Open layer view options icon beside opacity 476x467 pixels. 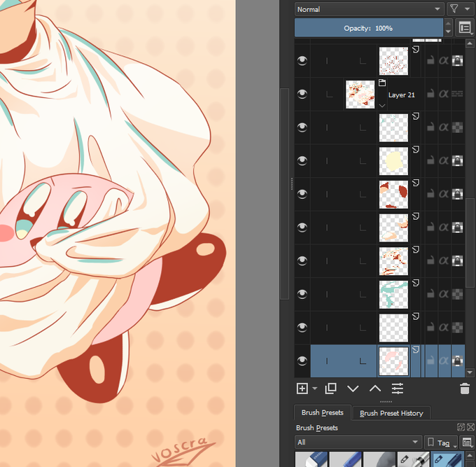465,28
